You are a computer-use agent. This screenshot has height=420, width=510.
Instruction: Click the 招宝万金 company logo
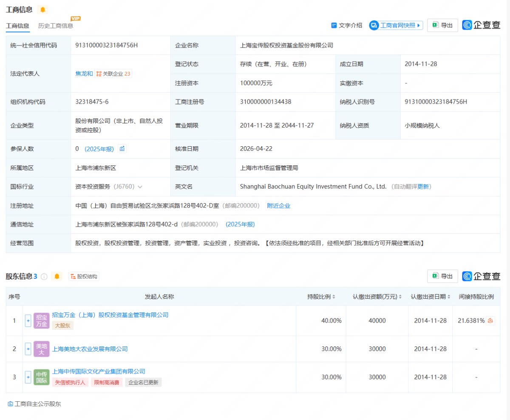click(x=42, y=321)
